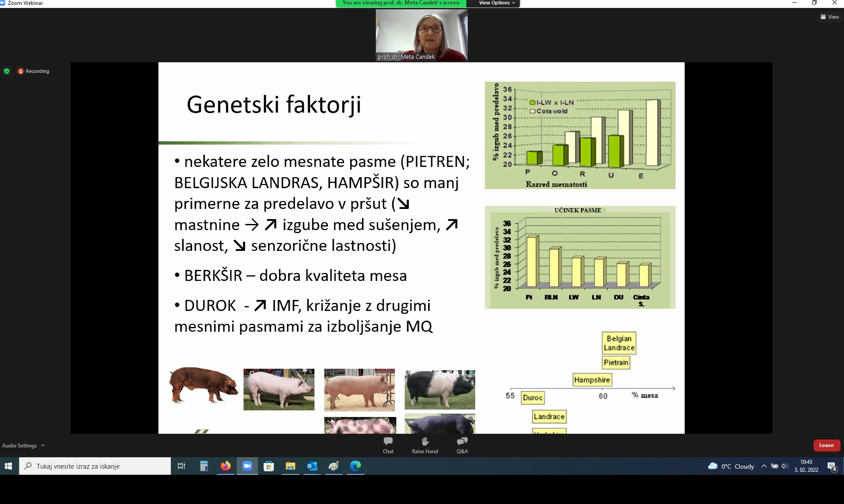Open Firefox from the taskbar
This screenshot has height=504, width=844.
click(x=225, y=466)
